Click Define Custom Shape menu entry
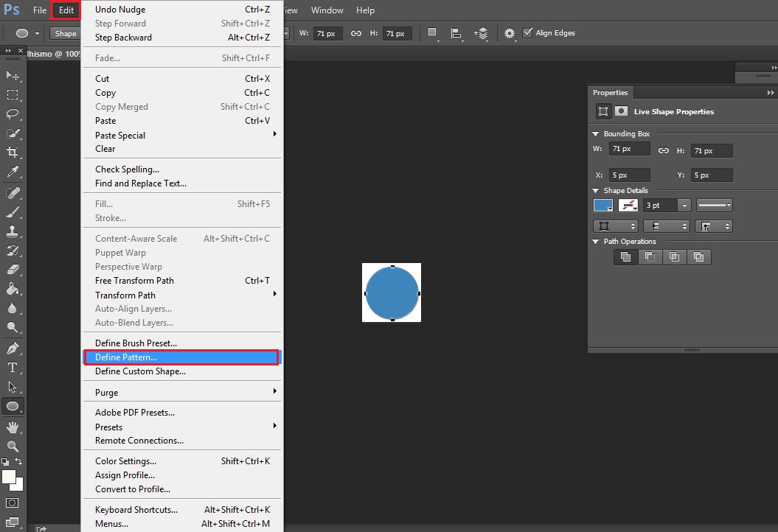The width and height of the screenshot is (778, 532). tap(140, 371)
